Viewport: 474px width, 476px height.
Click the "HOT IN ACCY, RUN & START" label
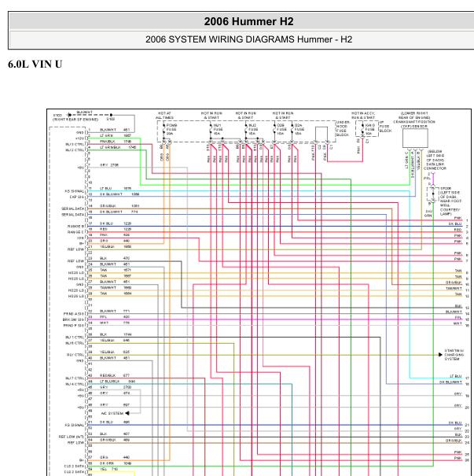pyautogui.click(x=363, y=116)
